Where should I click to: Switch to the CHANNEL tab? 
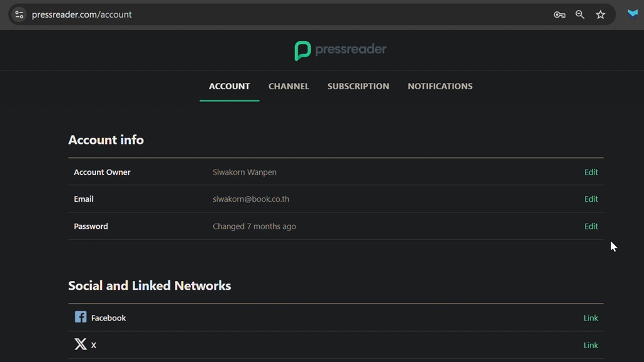tap(289, 86)
